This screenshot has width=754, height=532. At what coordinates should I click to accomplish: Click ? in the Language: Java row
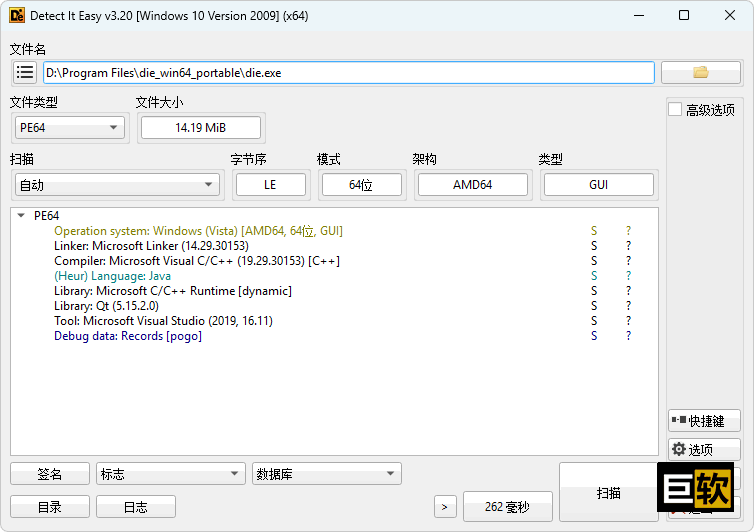[628, 276]
